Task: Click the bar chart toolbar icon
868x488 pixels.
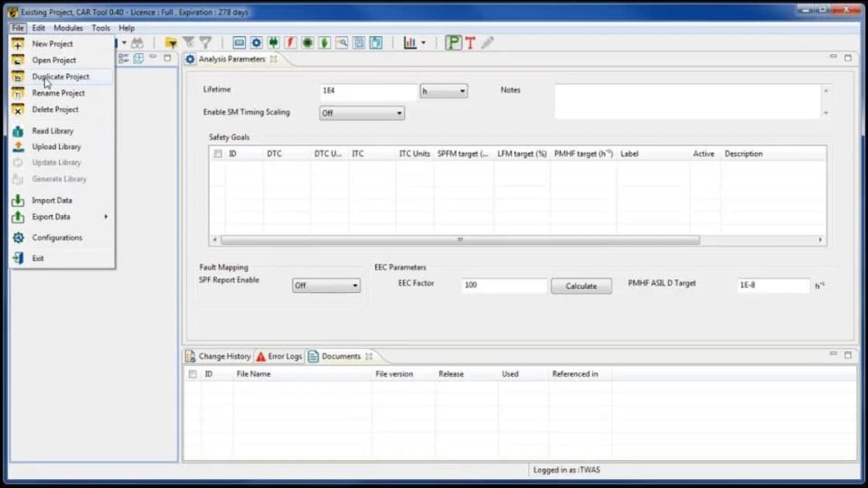Action: (410, 42)
